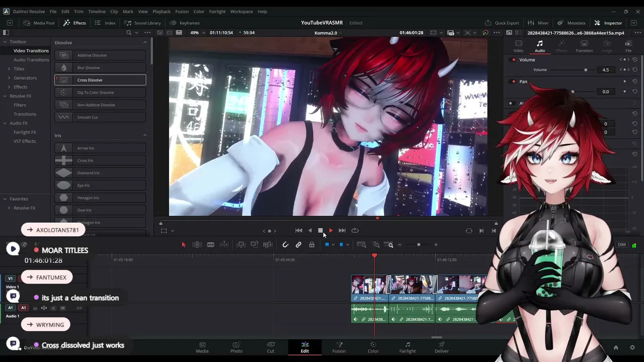Screen dimensions: 644x362
Task: Click the Full Extent Zoom icon
Action: click(x=361, y=245)
